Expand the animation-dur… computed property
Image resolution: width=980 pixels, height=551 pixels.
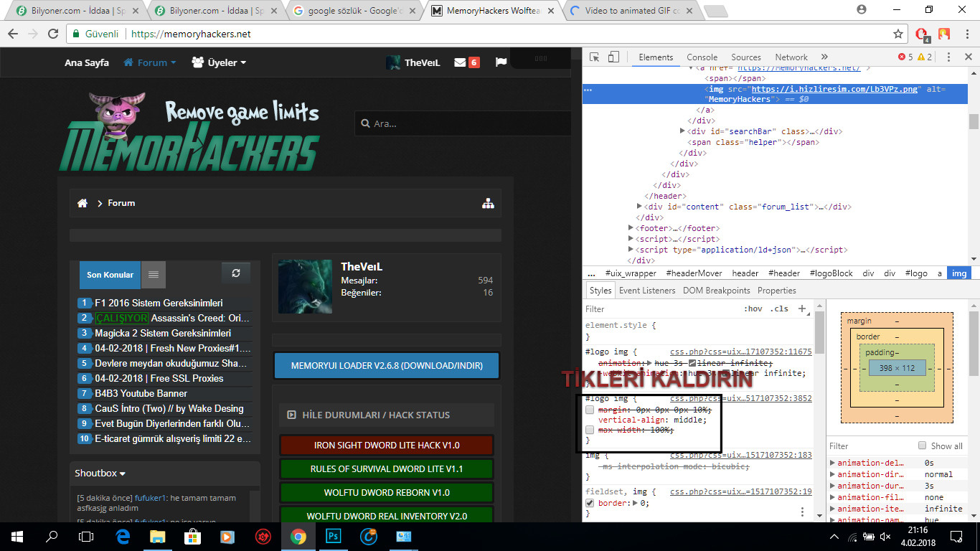point(832,486)
